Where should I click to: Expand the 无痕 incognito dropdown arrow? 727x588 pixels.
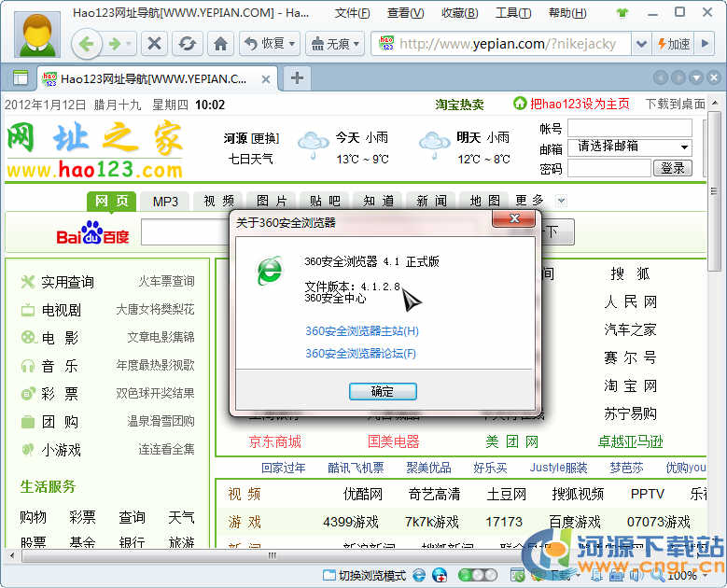tap(357, 45)
